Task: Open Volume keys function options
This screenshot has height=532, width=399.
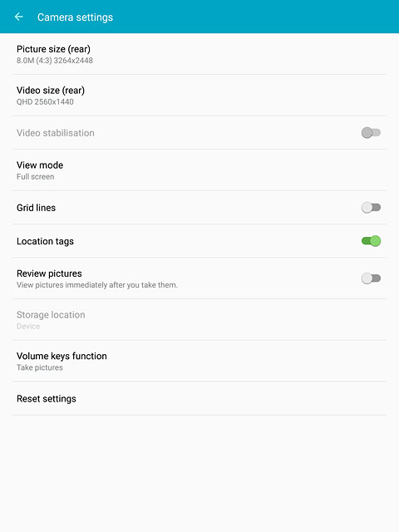Action: pos(199,361)
